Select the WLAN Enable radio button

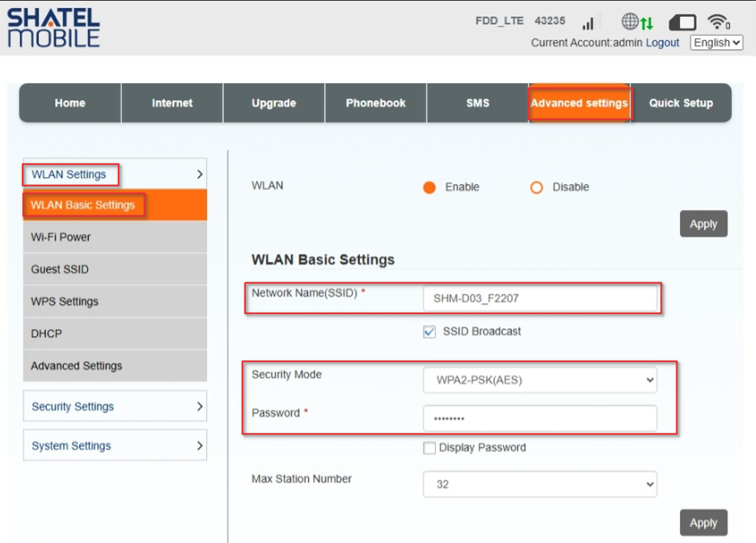(x=429, y=187)
